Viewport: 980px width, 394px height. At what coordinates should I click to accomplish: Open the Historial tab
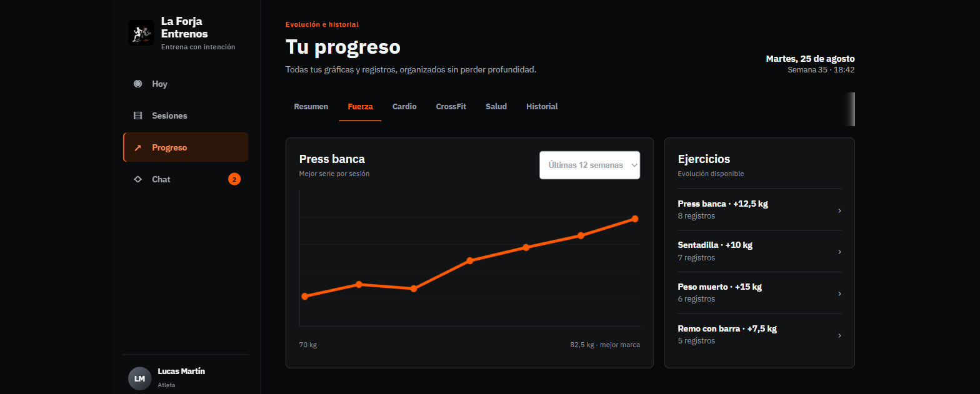542,107
